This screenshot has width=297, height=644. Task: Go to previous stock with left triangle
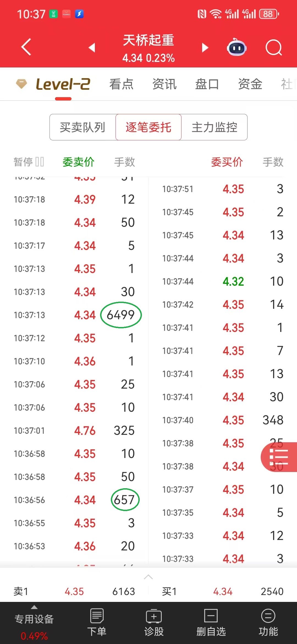92,48
